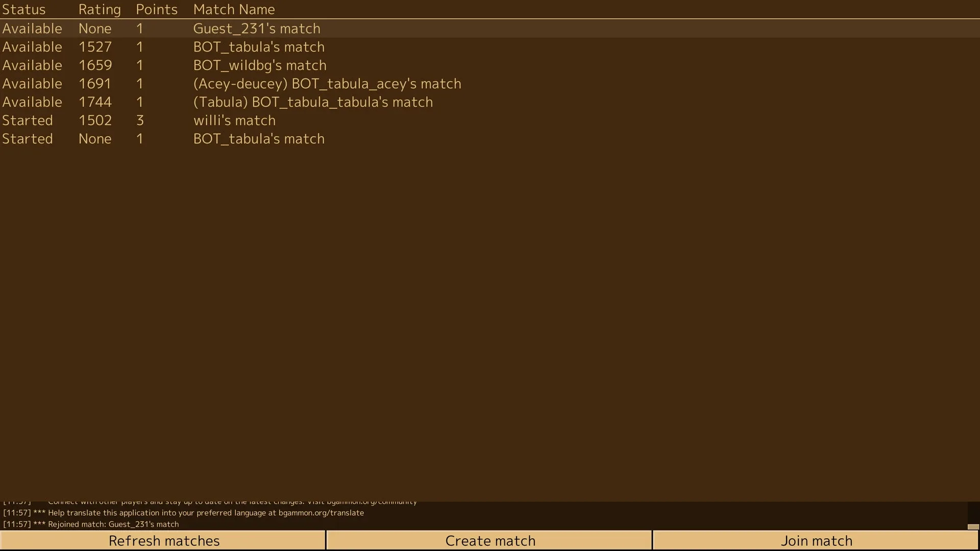Click the 3 points value for willi's match
980x551 pixels.
coord(140,120)
